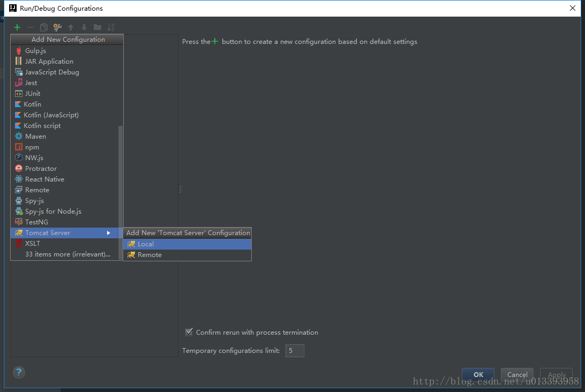Click the Gulp.js cup icon
Screen dimensions: 585x392
[x=19, y=51]
